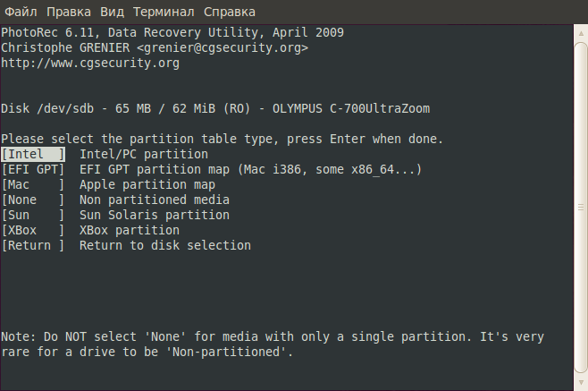
Task: Open the Справка menu
Action: click(x=230, y=12)
